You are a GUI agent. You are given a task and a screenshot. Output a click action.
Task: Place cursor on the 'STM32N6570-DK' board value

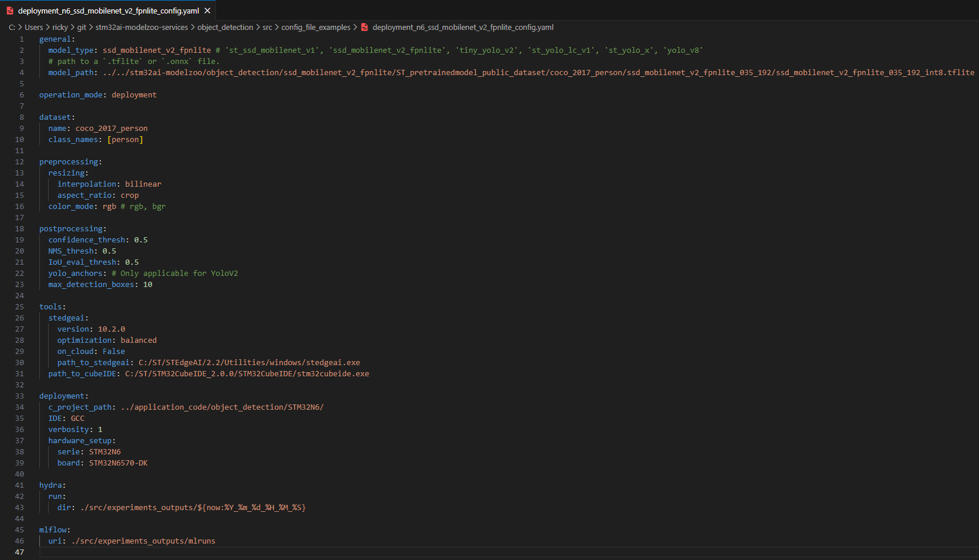coord(118,463)
